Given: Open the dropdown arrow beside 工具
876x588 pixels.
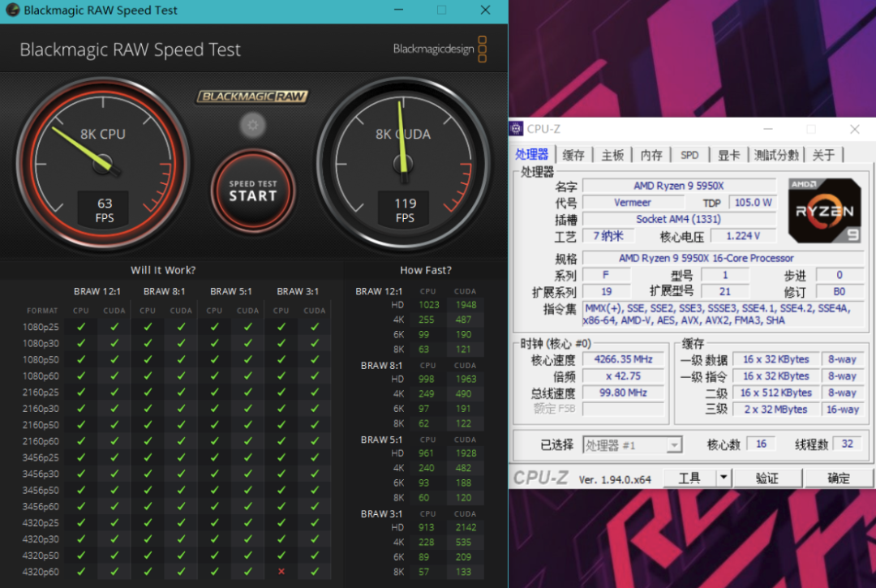Looking at the screenshot, I should (724, 478).
